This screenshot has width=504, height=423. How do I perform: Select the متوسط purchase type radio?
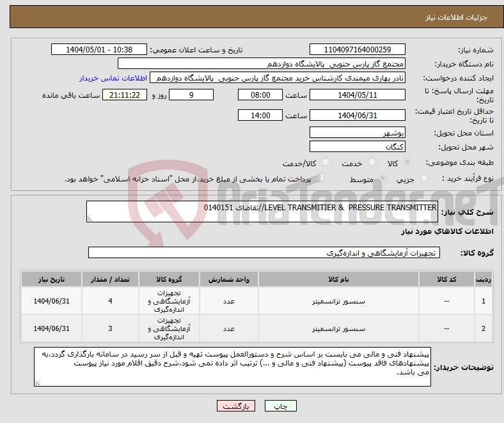384,180
